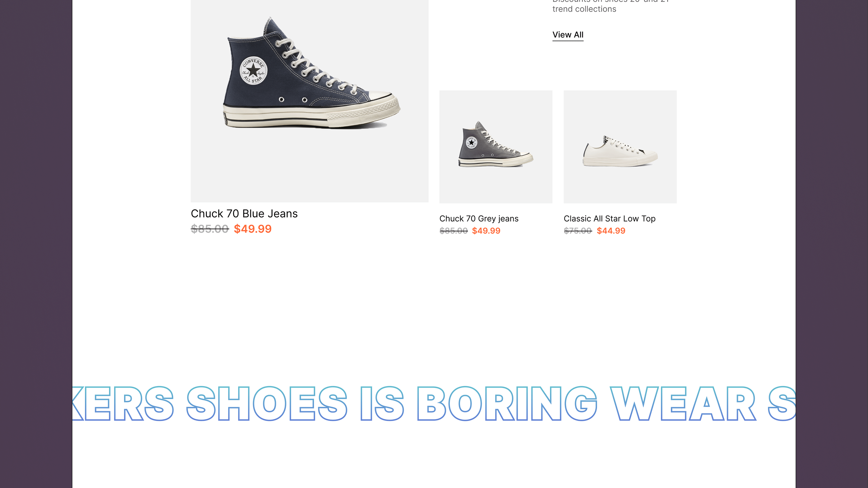Click the outlined word WEAR in the marquee
This screenshot has width=868, height=488.
pyautogui.click(x=683, y=403)
